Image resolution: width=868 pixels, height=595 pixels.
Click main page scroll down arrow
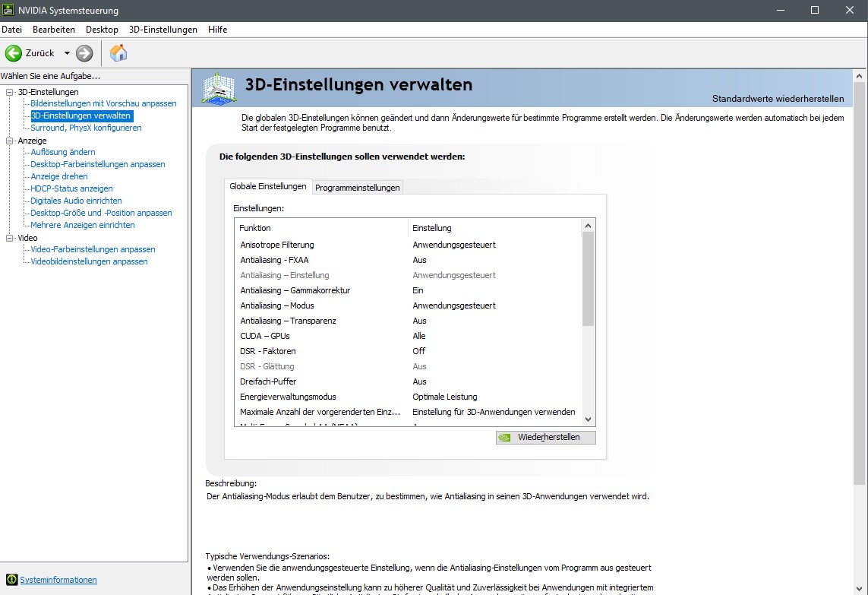859,588
